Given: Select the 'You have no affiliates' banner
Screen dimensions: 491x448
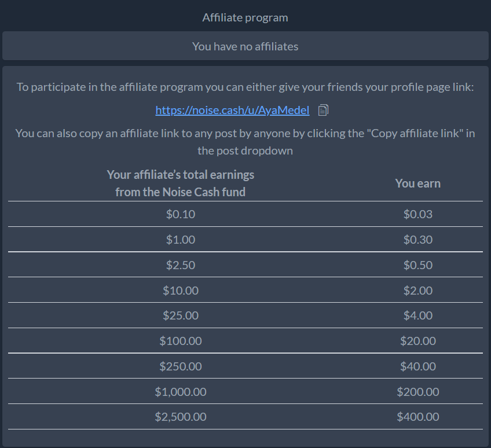Looking at the screenshot, I should [245, 46].
